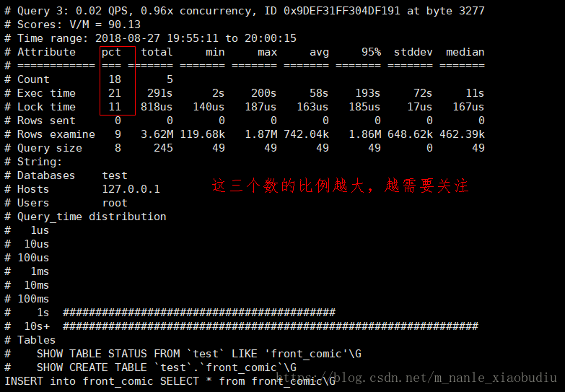
Task: Click Rows examine stddev 648.62k
Action: click(410, 134)
